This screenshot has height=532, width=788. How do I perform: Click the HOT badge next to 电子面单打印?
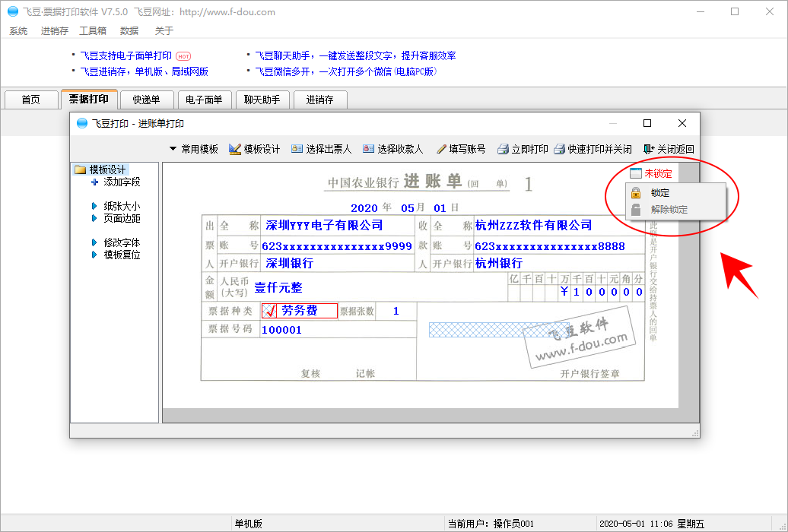click(183, 56)
